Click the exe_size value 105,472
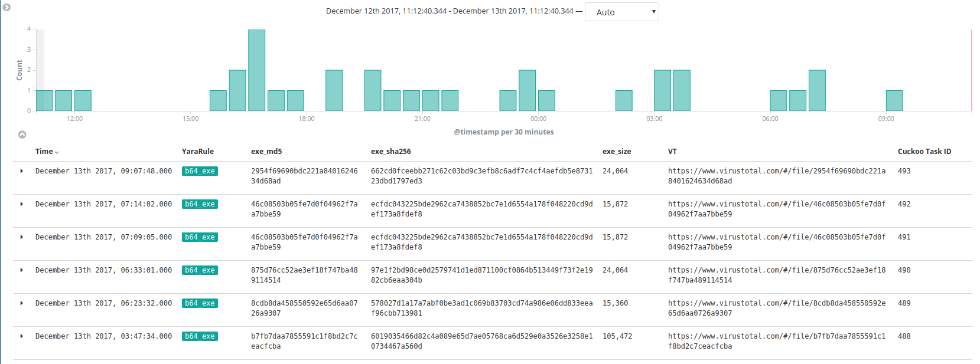 coord(617,336)
